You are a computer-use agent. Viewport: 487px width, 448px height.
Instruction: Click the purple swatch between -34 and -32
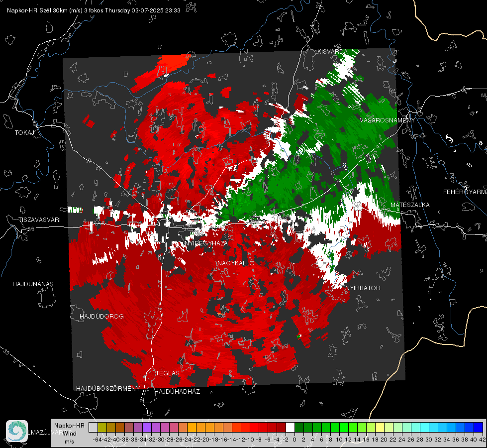147,427
